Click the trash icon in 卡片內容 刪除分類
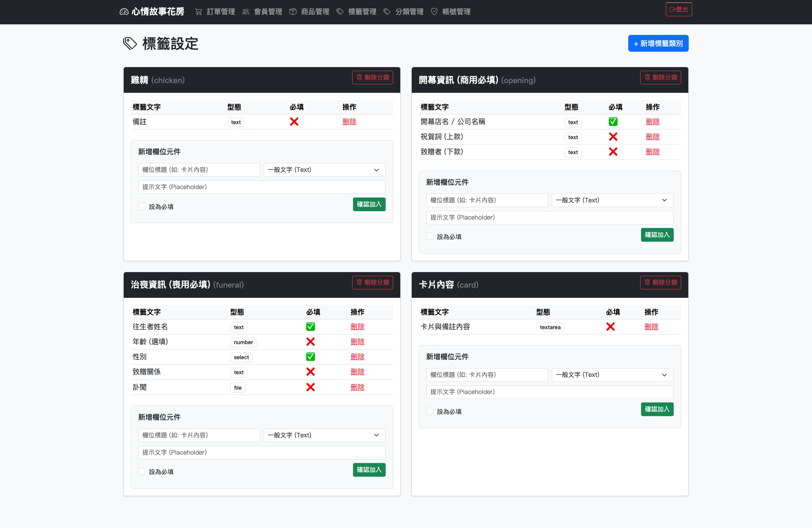Image resolution: width=812 pixels, height=528 pixels. pos(647,282)
